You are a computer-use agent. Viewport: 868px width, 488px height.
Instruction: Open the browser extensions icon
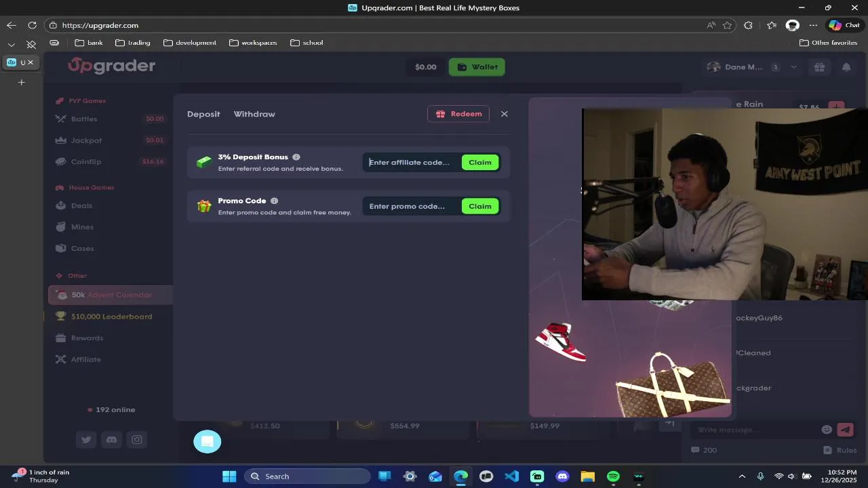748,25
